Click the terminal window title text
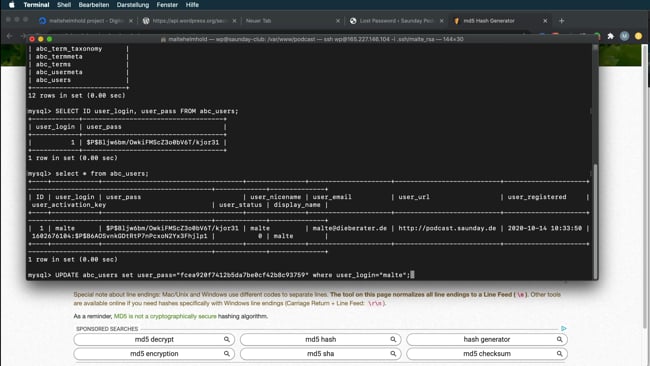Image resolution: width=650 pixels, height=366 pixels. coord(316,39)
